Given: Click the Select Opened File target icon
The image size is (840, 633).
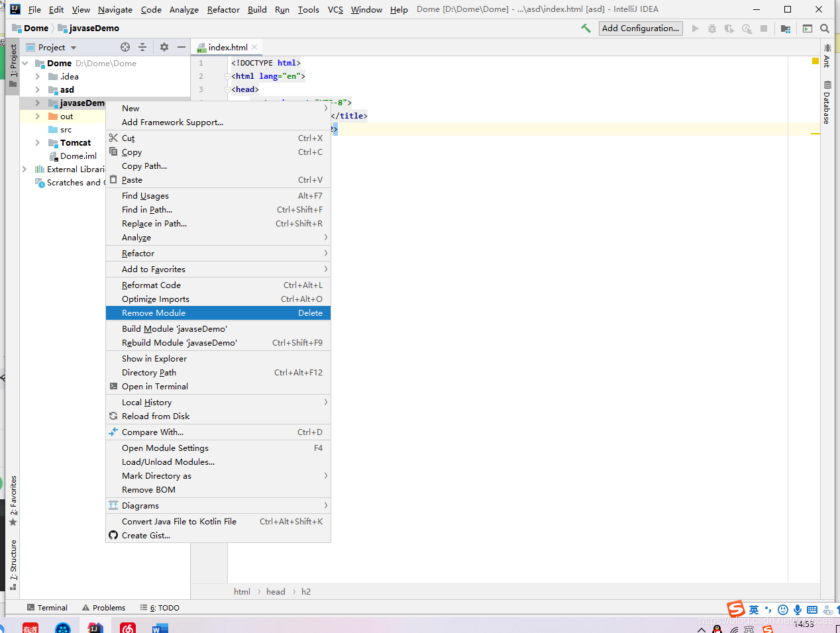Looking at the screenshot, I should coord(125,47).
